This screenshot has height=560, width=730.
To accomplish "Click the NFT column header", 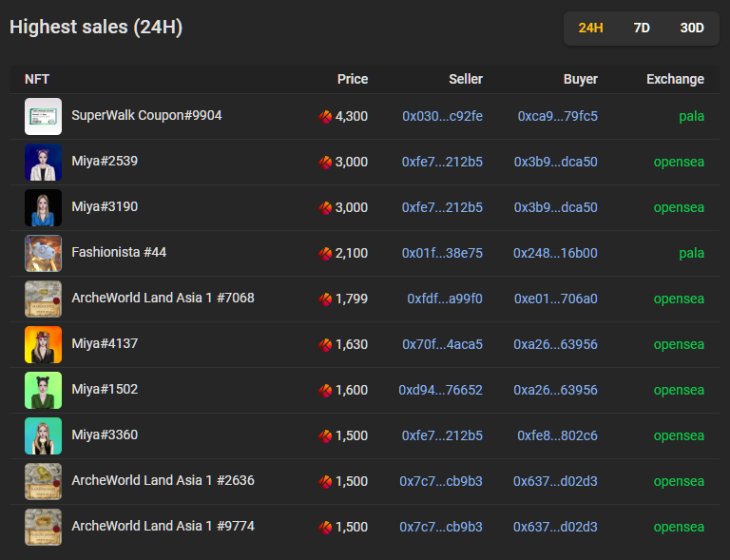I will click(x=37, y=79).
